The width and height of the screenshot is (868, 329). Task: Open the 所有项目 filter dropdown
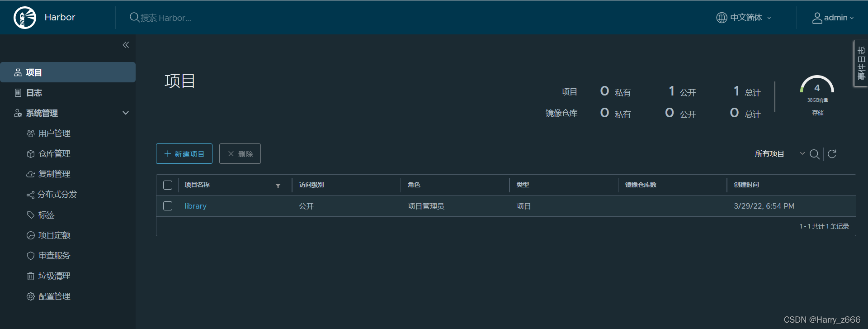click(779, 154)
